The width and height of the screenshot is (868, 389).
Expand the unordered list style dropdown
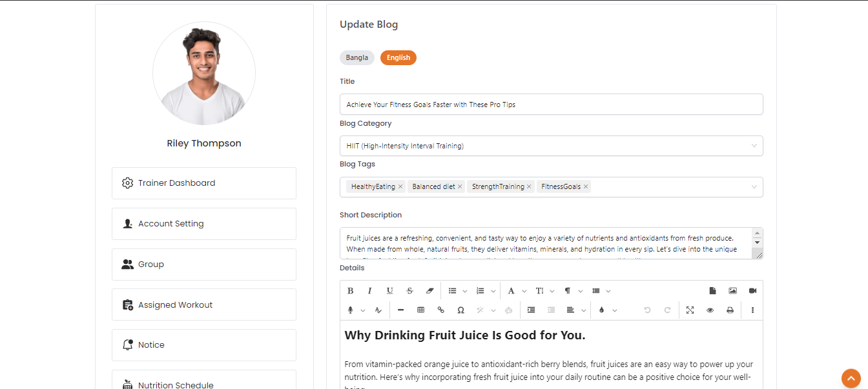[x=465, y=292]
